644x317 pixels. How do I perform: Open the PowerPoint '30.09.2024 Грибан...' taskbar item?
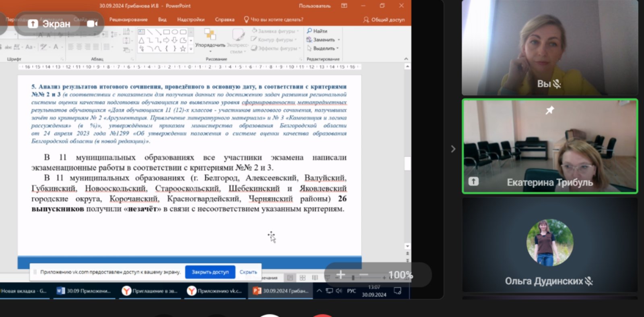coord(281,291)
